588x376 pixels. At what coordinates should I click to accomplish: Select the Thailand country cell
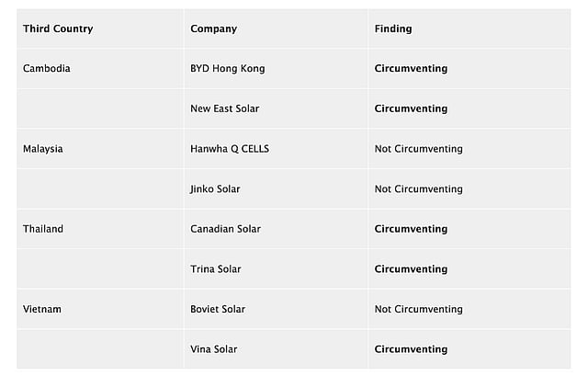pos(43,229)
